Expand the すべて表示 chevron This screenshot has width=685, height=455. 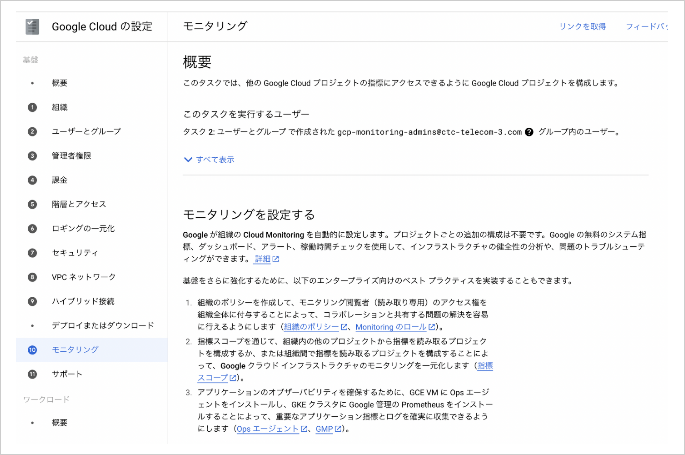click(x=188, y=160)
